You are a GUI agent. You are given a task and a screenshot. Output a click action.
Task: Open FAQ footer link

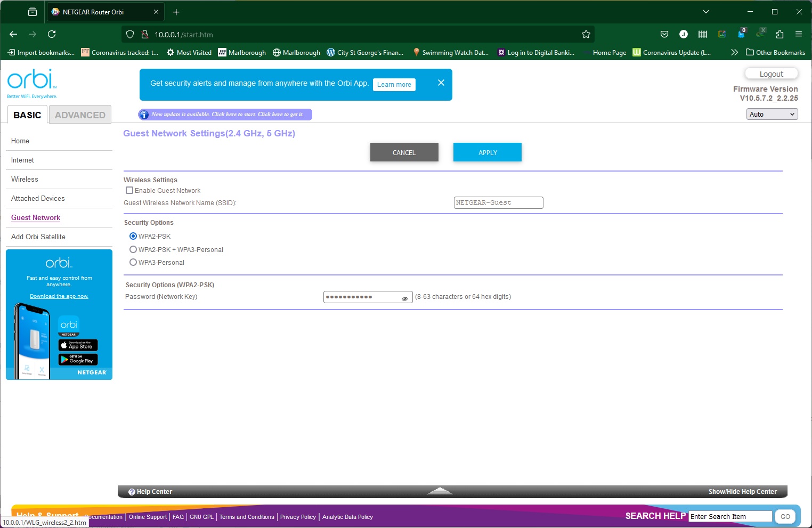tap(178, 517)
